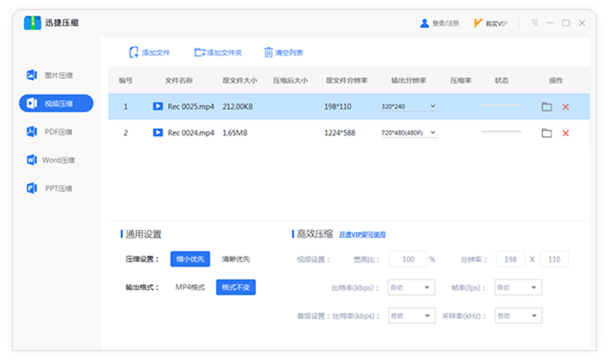
Task: Click progress bar of Rec 0024.mp4
Action: tap(501, 132)
